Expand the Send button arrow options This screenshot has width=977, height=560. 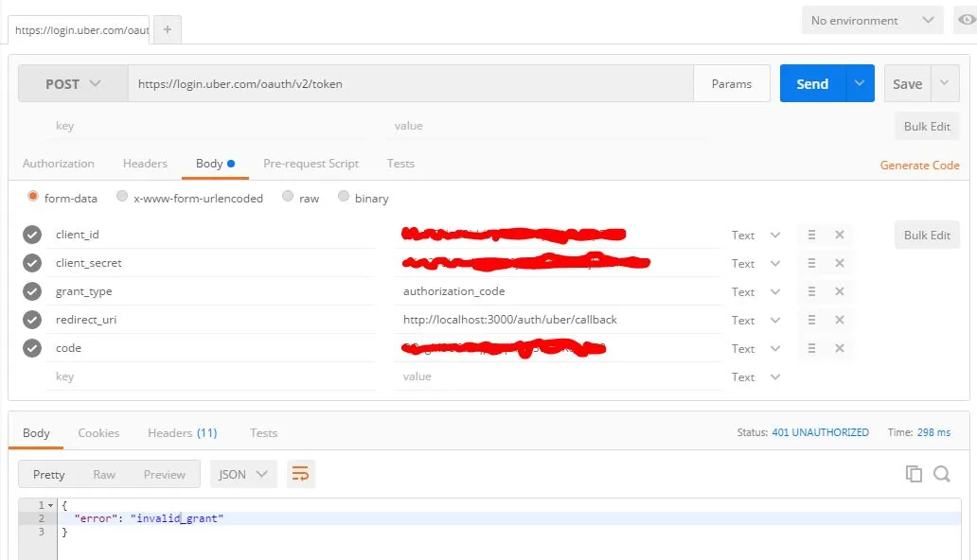point(860,83)
